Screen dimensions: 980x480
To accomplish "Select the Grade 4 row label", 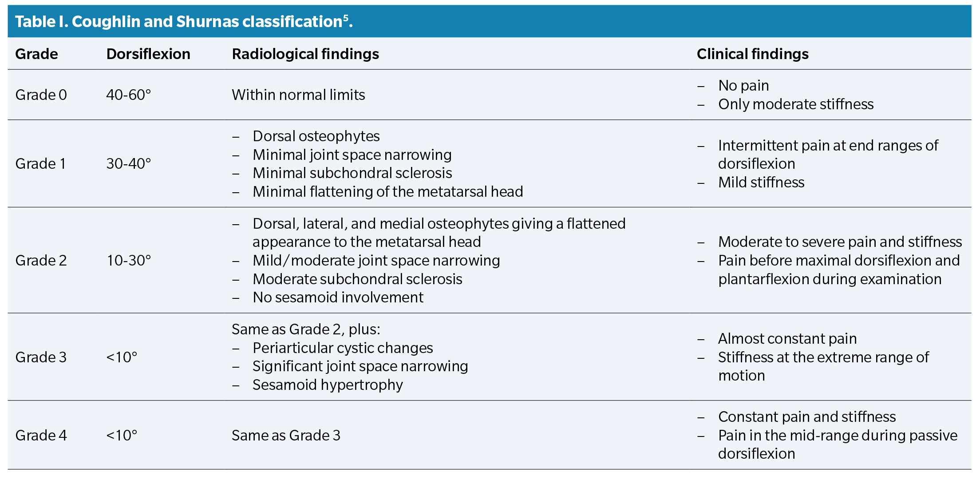I will coord(41,436).
